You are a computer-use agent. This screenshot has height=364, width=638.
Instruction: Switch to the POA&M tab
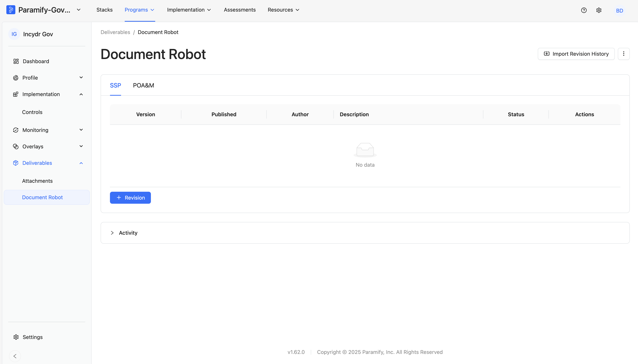click(144, 85)
